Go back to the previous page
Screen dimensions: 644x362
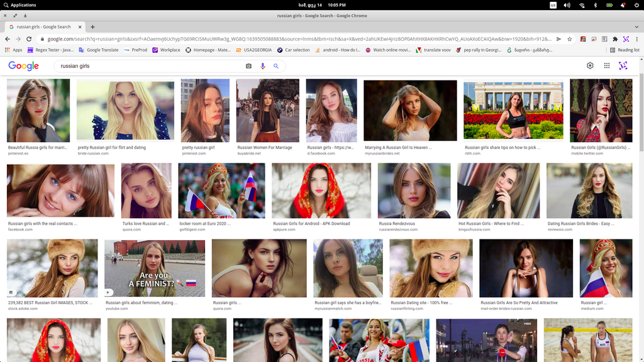(x=8, y=39)
